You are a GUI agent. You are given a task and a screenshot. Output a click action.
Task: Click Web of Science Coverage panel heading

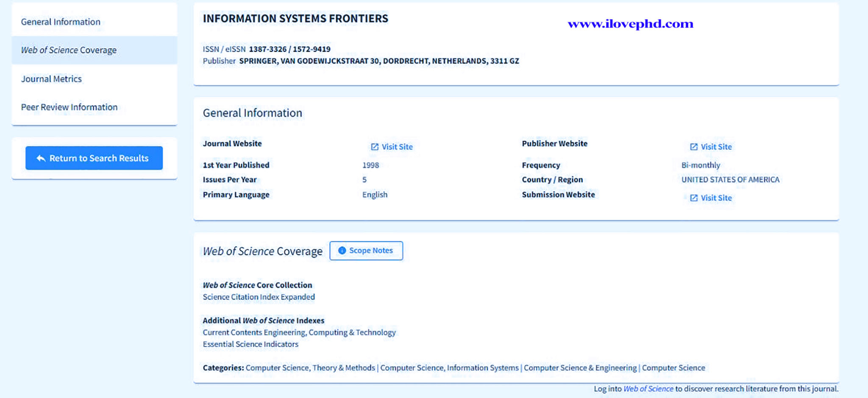pyautogui.click(x=262, y=251)
